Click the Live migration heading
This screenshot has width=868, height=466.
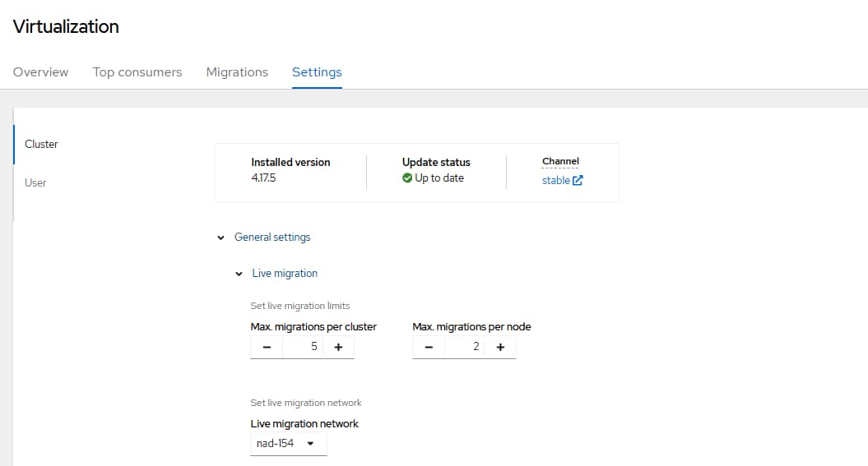pyautogui.click(x=285, y=273)
